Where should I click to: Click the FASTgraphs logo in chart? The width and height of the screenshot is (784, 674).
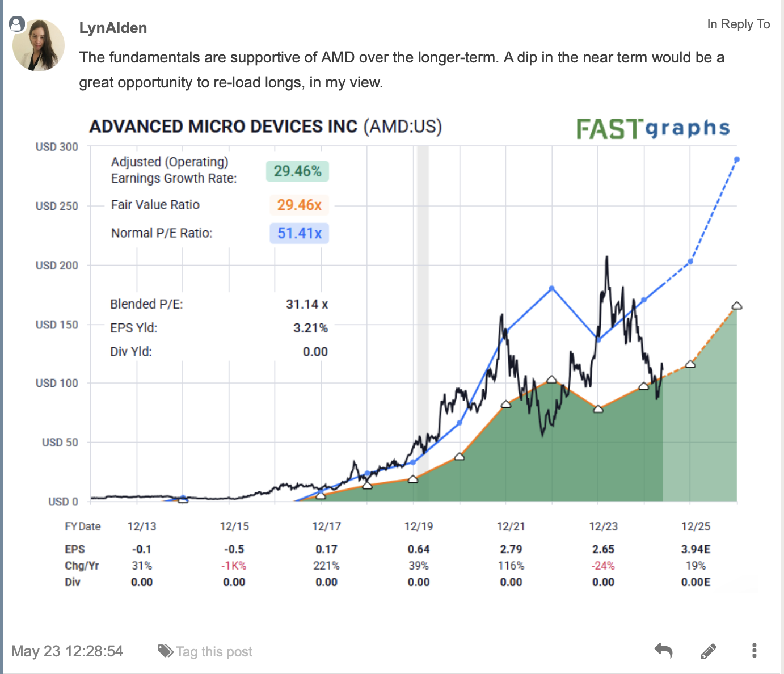pyautogui.click(x=653, y=129)
